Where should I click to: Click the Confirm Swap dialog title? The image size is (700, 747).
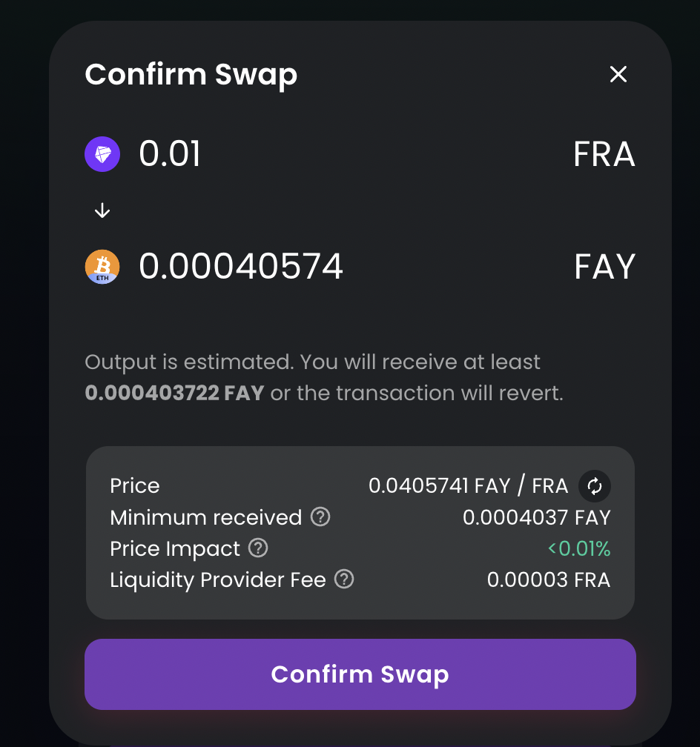(x=191, y=75)
